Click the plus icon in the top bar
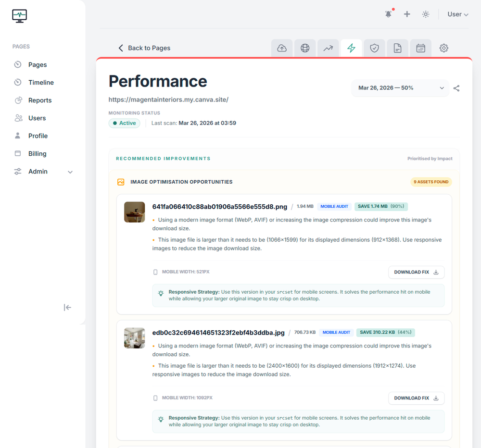481x448 pixels. 407,14
